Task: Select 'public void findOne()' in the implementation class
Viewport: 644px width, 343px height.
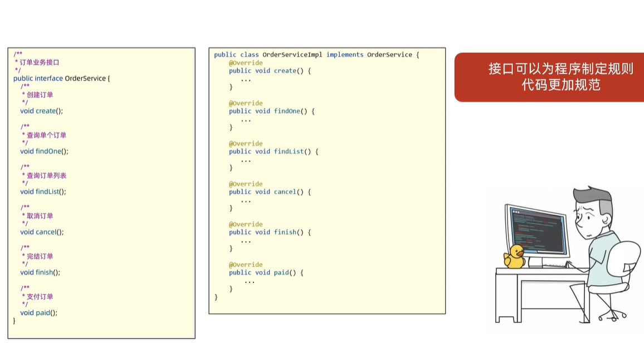Action: 271,111
